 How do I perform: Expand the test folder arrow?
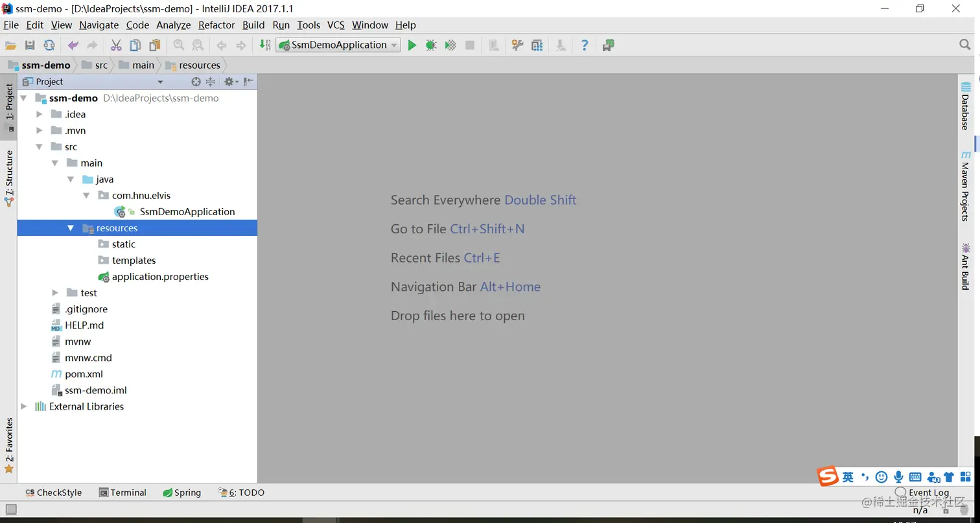(x=55, y=293)
